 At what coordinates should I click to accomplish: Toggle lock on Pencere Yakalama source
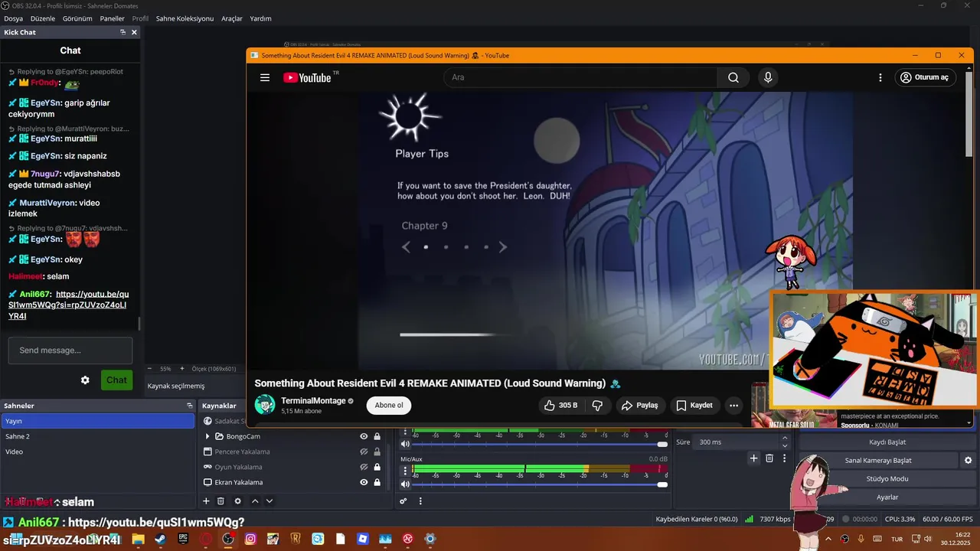click(x=377, y=452)
